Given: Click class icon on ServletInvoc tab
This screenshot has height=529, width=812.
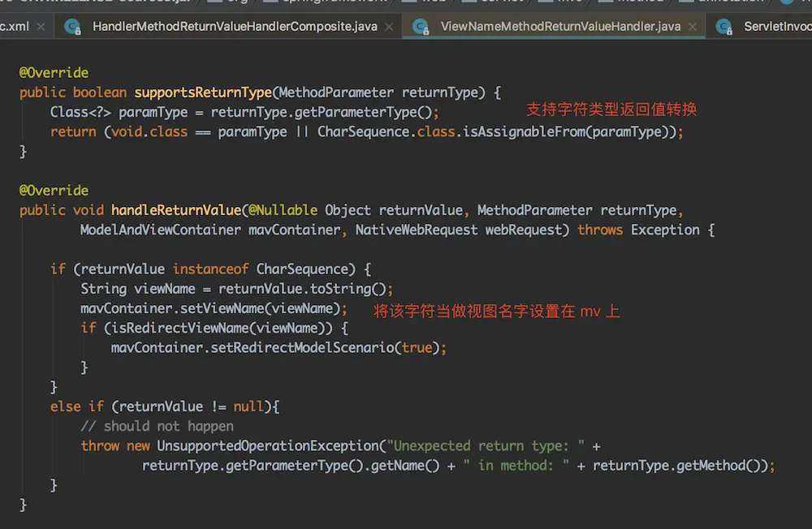Looking at the screenshot, I should [x=724, y=27].
